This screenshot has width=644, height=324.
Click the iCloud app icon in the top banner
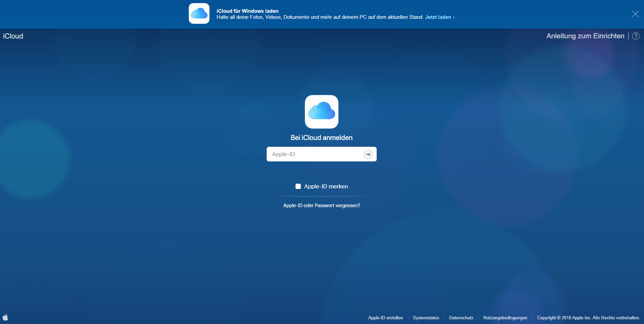[x=199, y=13]
